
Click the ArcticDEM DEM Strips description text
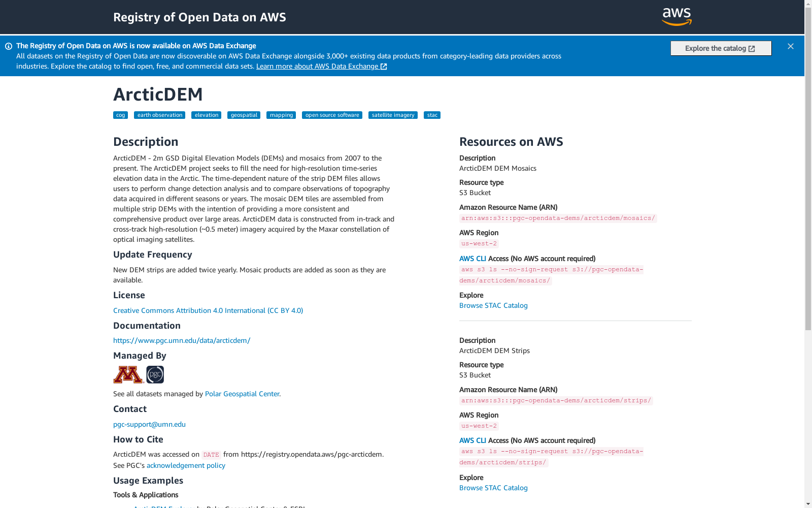point(494,351)
